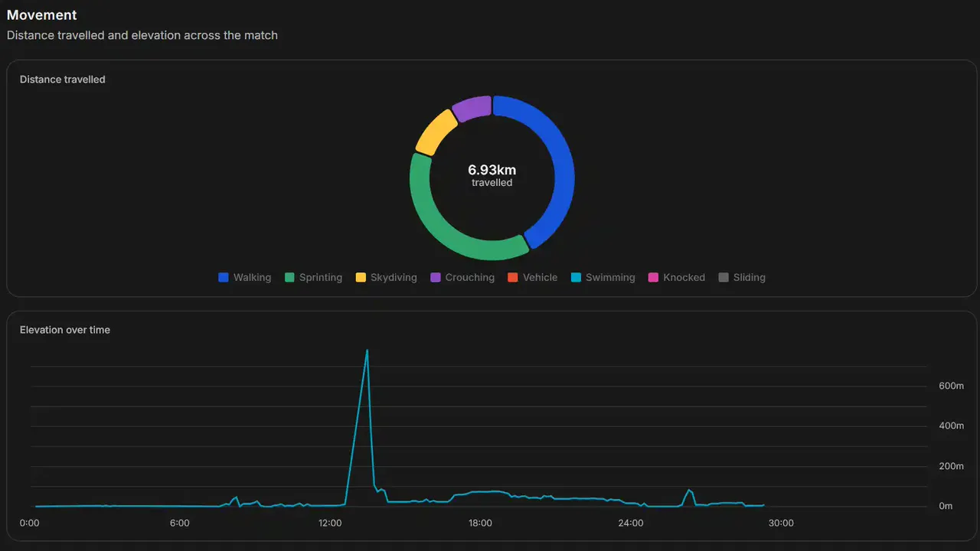This screenshot has width=980, height=551.
Task: Toggle the Skydiving legend label
Action: 394,278
